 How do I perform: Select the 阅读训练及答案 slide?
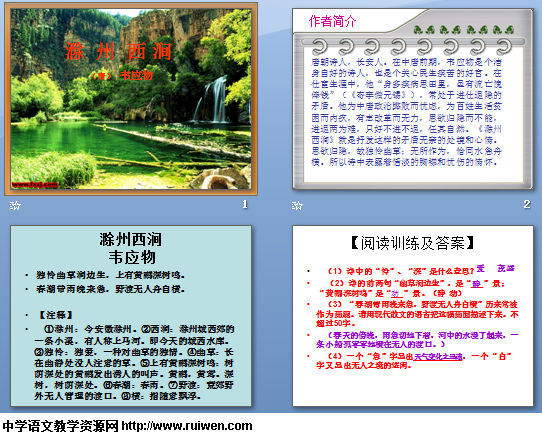click(413, 316)
